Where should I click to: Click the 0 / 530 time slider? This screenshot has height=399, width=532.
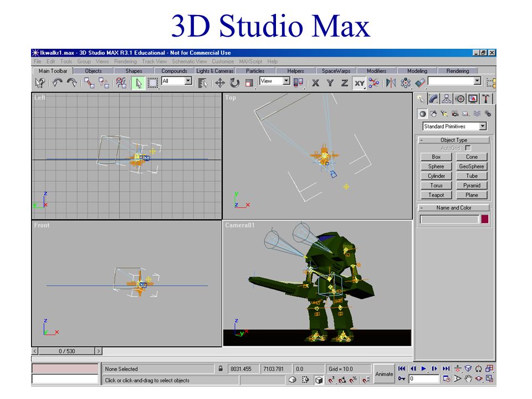tap(66, 351)
